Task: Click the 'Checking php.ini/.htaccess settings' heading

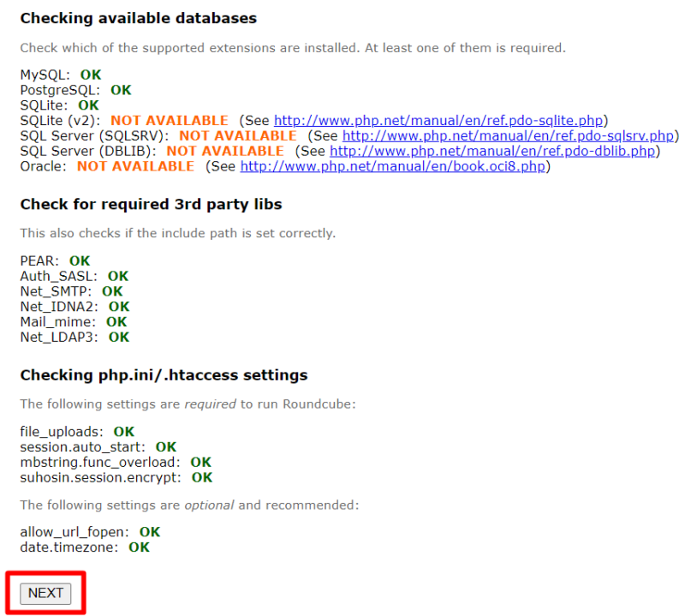Action: click(x=164, y=375)
